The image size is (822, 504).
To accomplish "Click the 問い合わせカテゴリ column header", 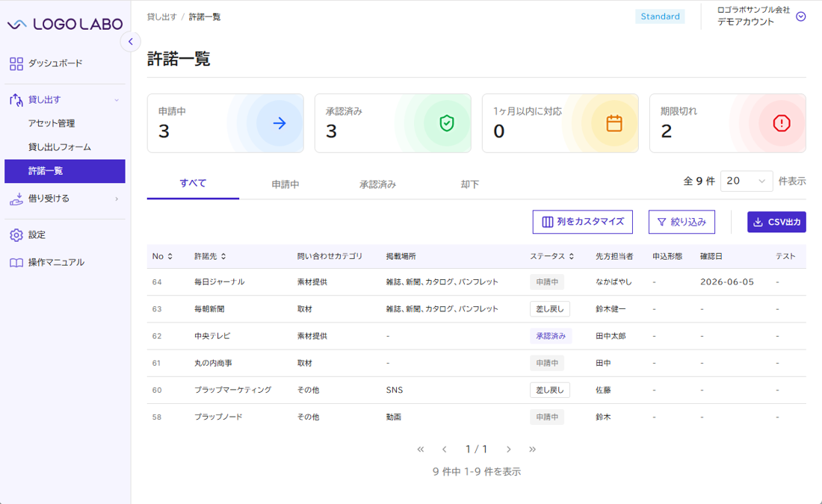I will [x=330, y=256].
